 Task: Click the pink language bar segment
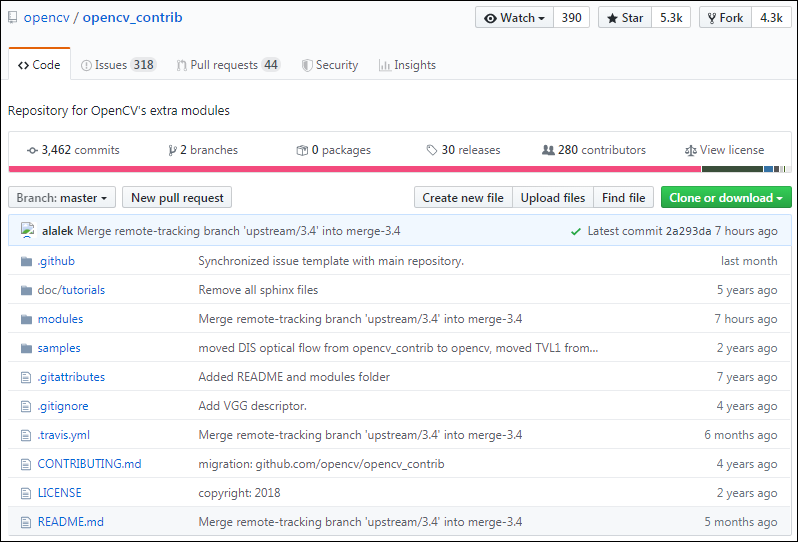[x=355, y=169]
